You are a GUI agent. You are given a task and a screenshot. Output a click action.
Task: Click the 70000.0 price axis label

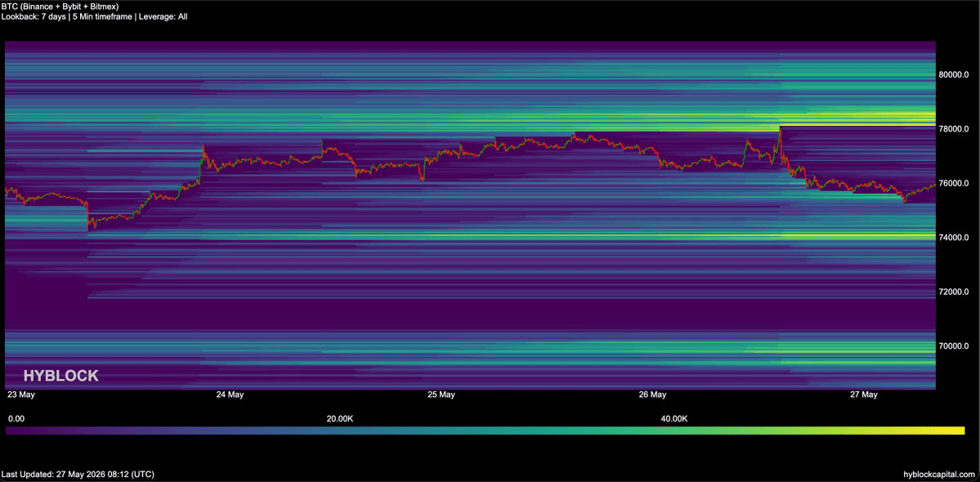click(954, 346)
